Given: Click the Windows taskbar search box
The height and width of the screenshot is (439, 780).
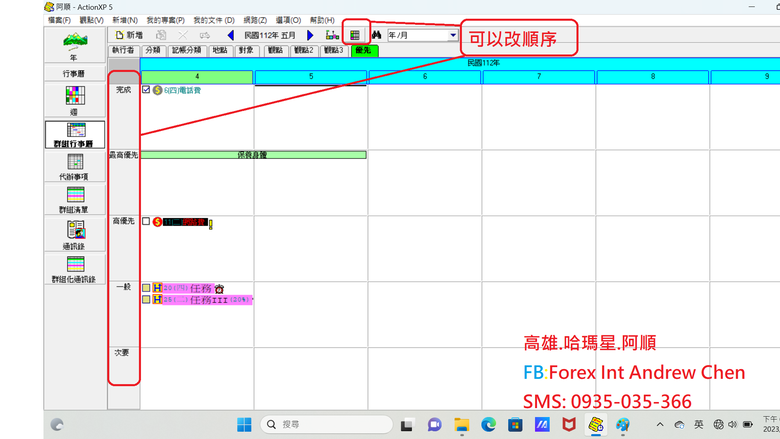Looking at the screenshot, I should tap(326, 424).
